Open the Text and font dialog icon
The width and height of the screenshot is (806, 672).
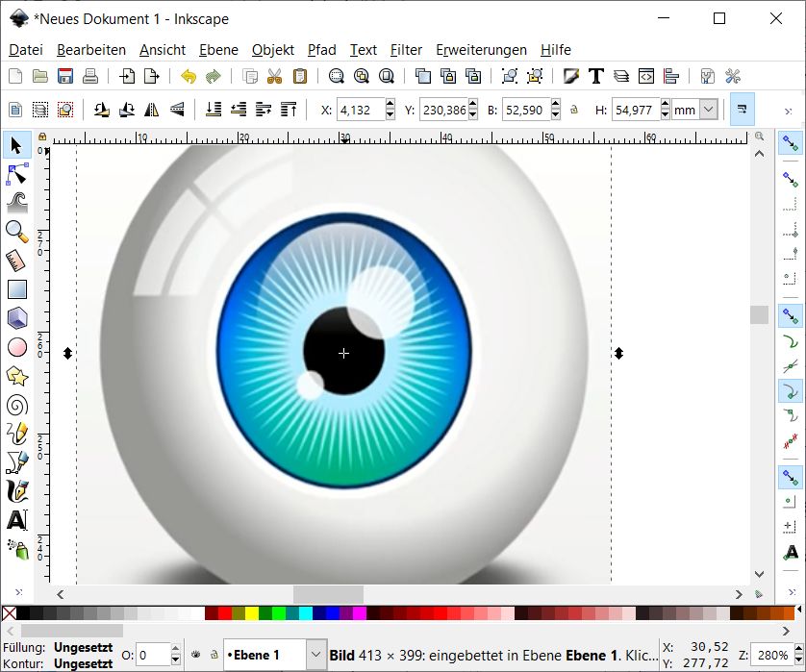(596, 77)
